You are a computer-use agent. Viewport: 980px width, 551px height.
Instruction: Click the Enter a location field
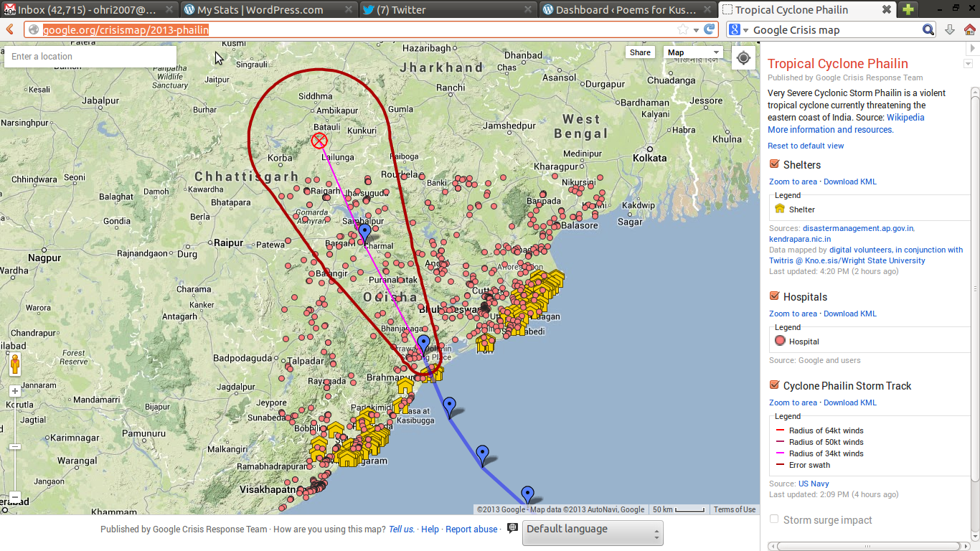[90, 57]
